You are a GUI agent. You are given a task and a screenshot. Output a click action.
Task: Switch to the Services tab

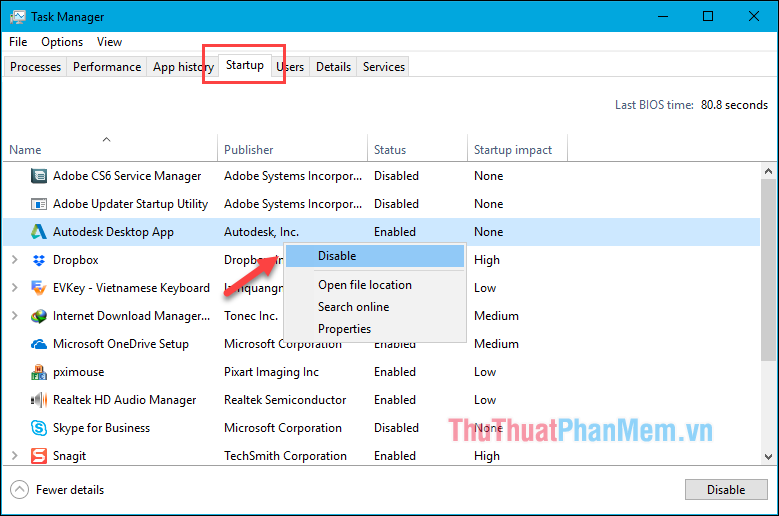coord(384,67)
